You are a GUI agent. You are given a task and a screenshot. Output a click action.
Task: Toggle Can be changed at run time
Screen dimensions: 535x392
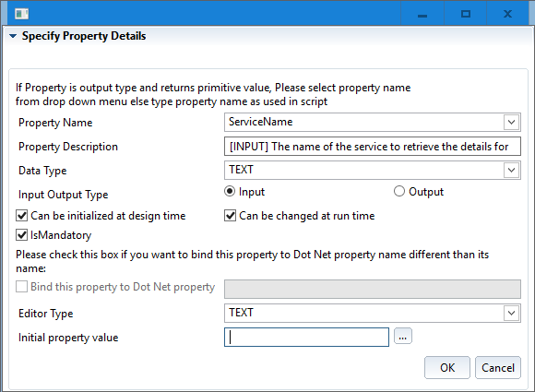[x=230, y=216]
